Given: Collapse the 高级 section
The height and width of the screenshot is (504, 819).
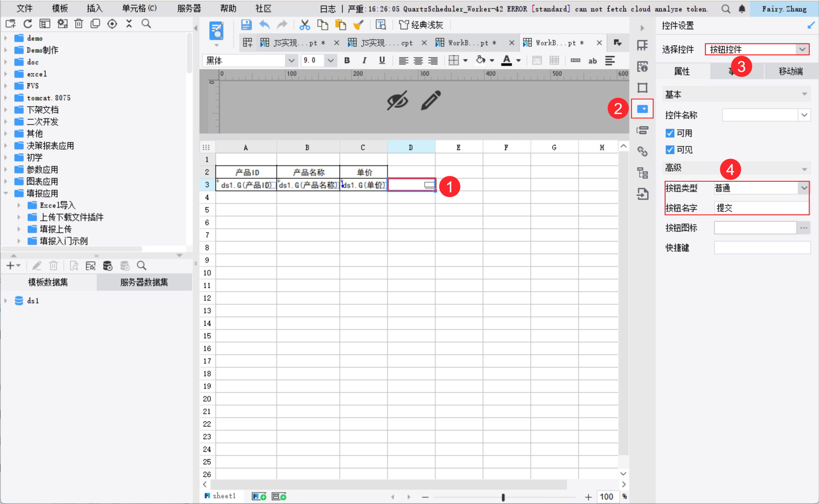Looking at the screenshot, I should [804, 169].
